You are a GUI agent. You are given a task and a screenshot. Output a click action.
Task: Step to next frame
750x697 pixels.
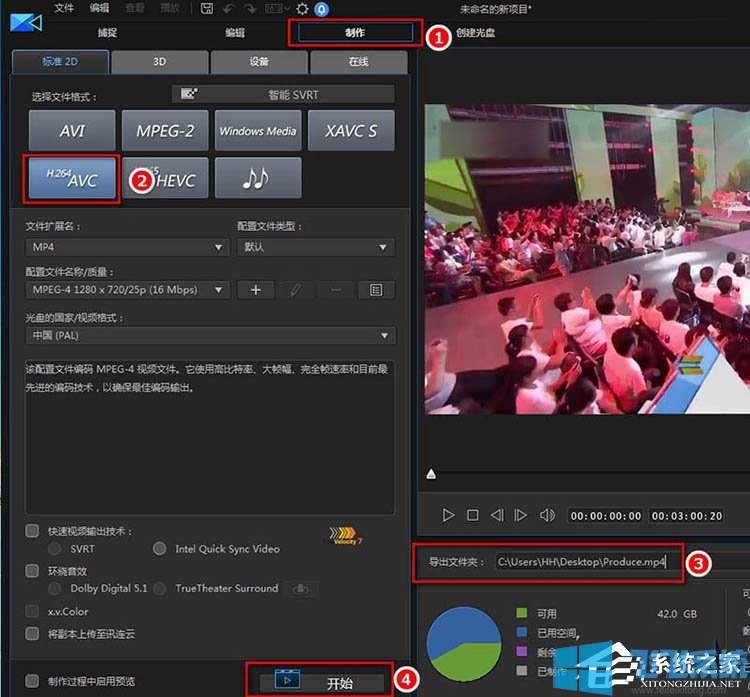(x=520, y=515)
